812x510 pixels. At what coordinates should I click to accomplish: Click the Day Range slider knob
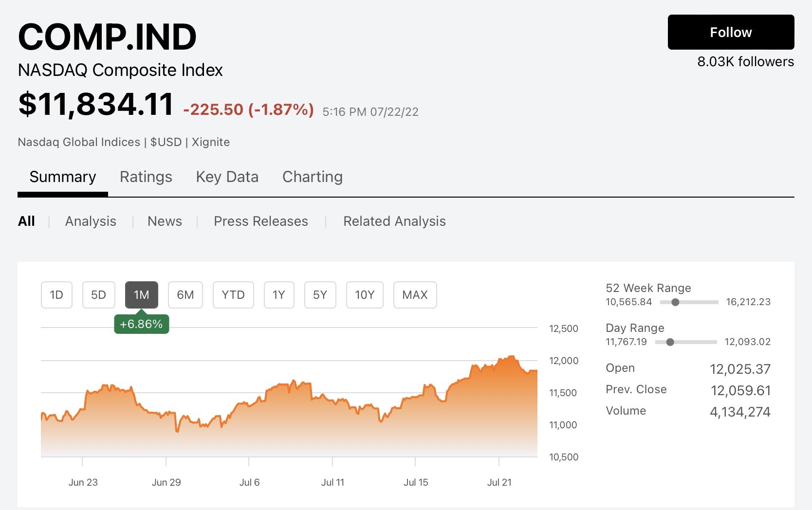670,342
